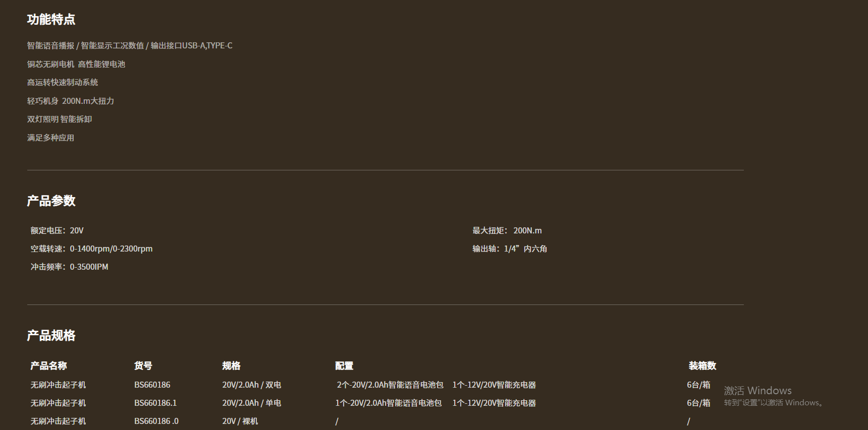Click the 20V/2.0Ah / 双电 specification cell

[x=251, y=385]
